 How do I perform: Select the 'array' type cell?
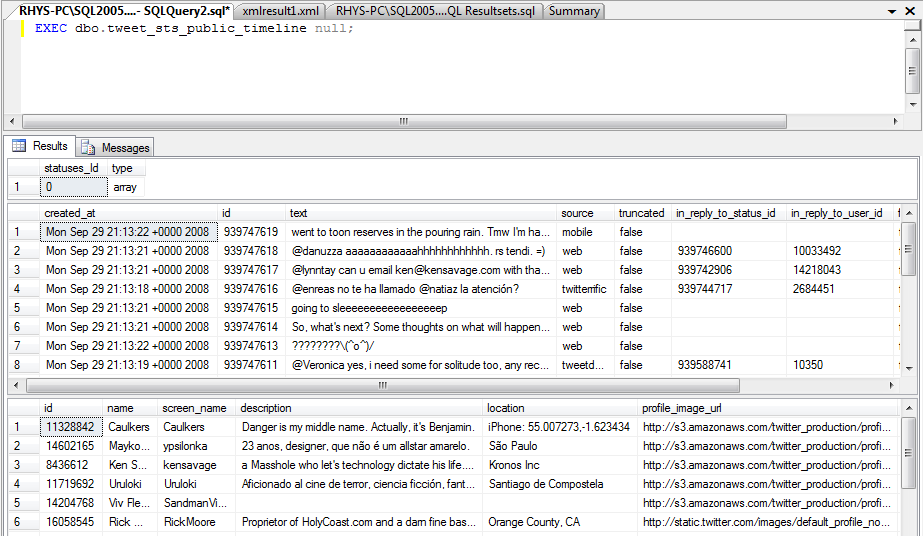127,187
